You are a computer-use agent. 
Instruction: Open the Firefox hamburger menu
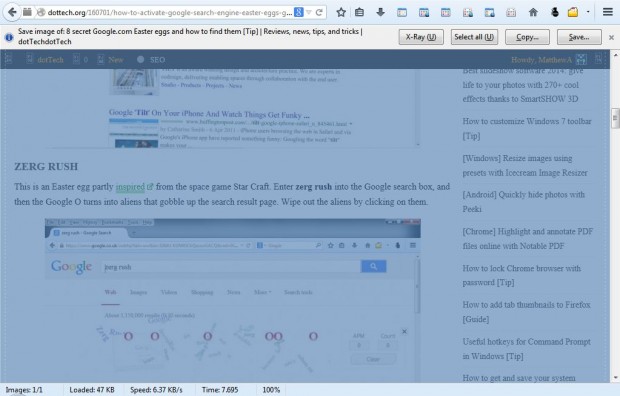pyautogui.click(x=608, y=12)
